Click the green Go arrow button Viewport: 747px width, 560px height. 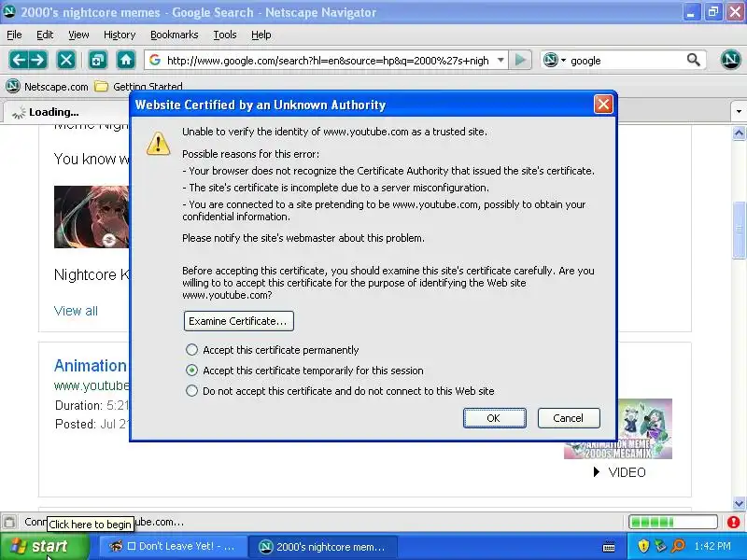pos(520,60)
